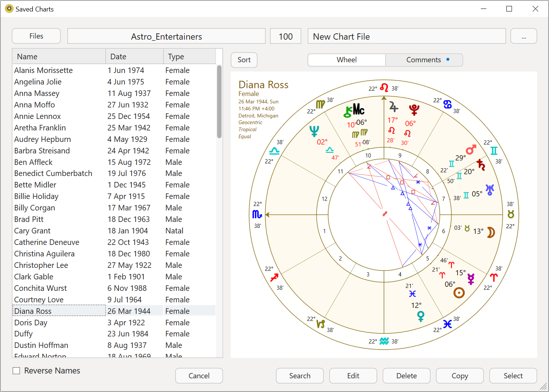Click the Scorpio ascendant sign on outer ring
This screenshot has height=392, width=549.
pos(257,214)
